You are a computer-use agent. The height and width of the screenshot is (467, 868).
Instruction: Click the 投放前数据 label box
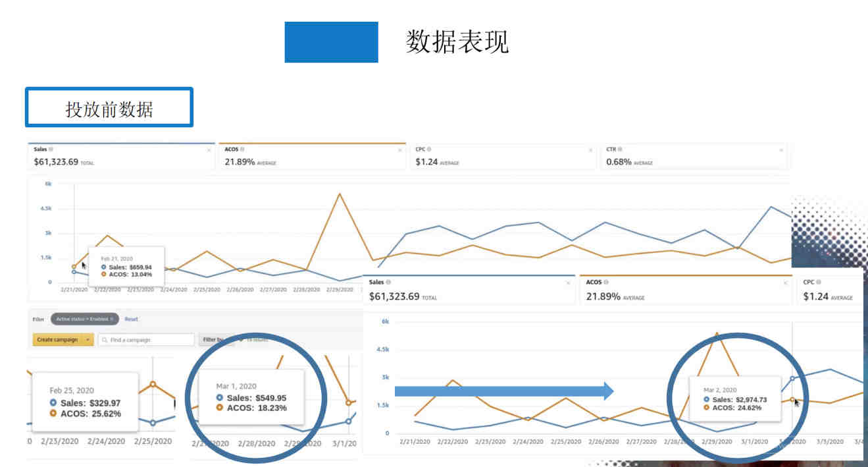pos(109,107)
